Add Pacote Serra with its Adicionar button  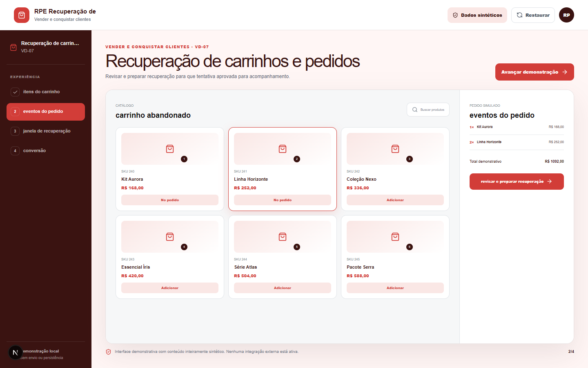tap(395, 288)
